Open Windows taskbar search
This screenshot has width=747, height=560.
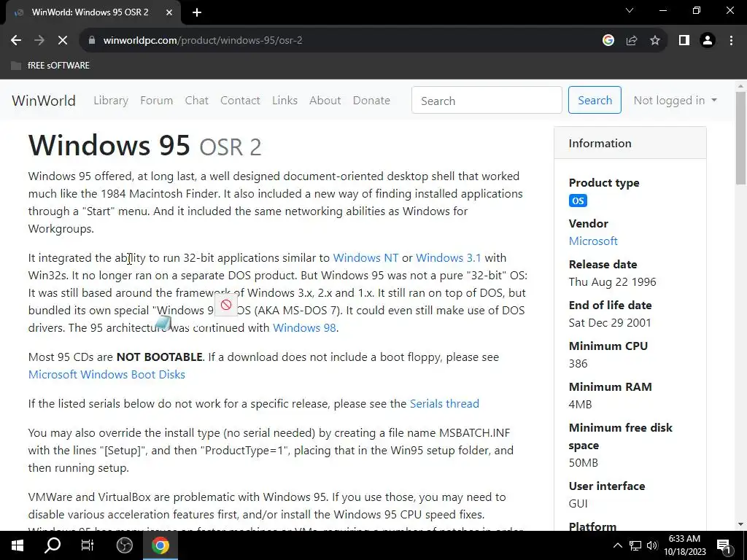(x=53, y=545)
